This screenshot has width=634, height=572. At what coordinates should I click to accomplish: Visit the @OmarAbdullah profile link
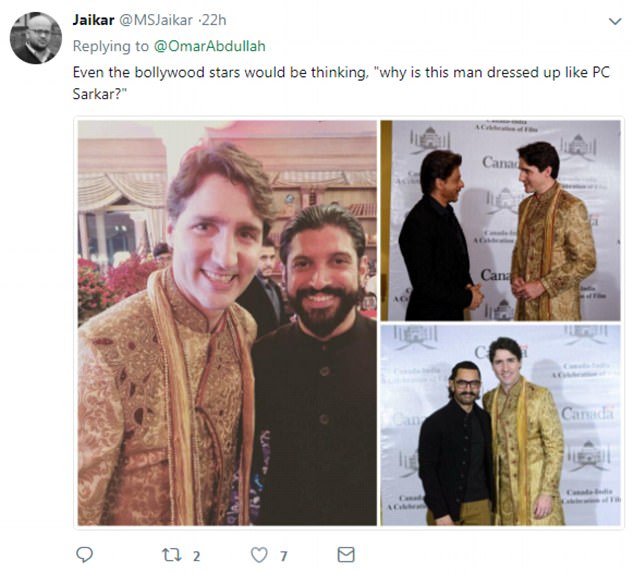click(209, 46)
